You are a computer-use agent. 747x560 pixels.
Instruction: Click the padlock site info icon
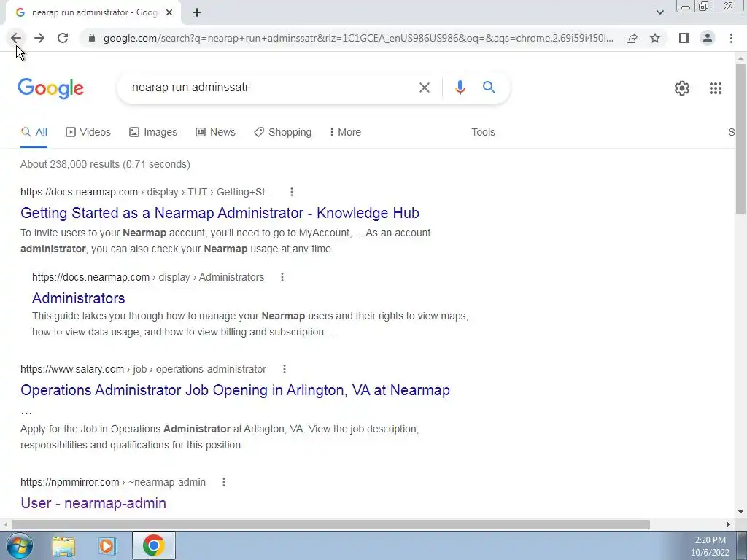click(92, 38)
